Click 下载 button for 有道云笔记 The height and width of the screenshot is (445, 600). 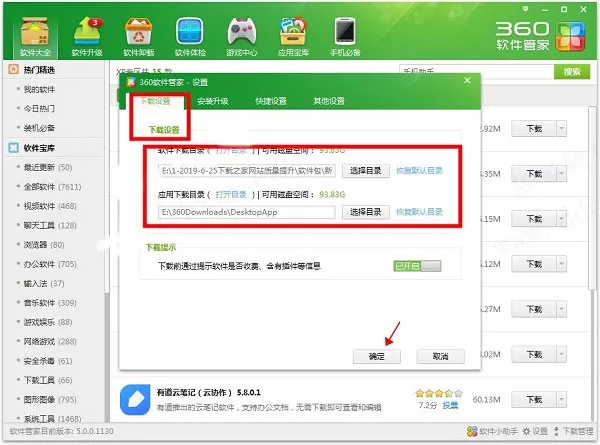coord(534,399)
